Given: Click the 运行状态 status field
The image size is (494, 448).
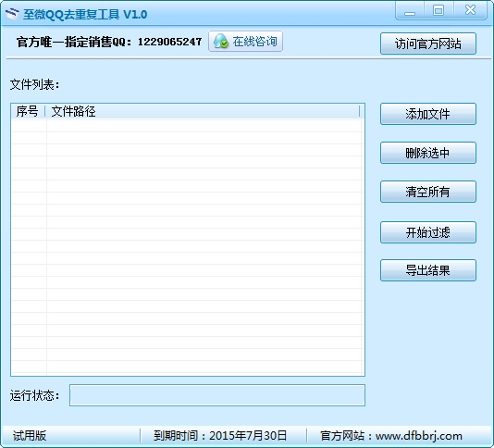Looking at the screenshot, I should [x=217, y=395].
